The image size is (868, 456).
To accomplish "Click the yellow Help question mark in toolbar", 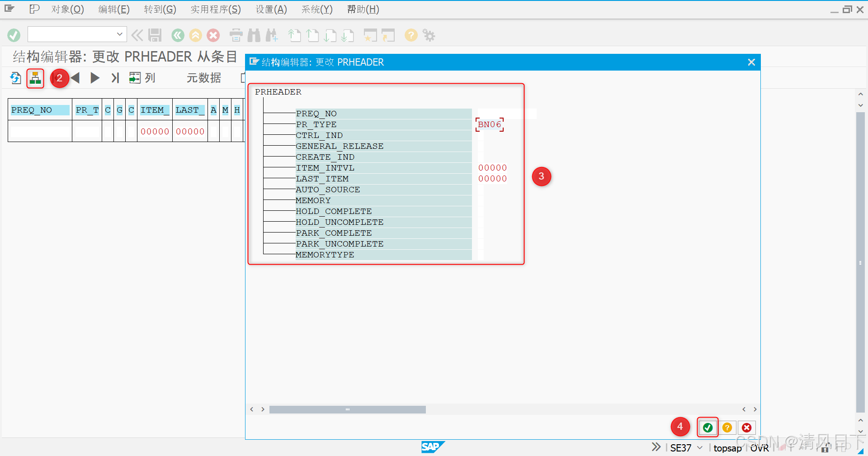I will pyautogui.click(x=411, y=35).
